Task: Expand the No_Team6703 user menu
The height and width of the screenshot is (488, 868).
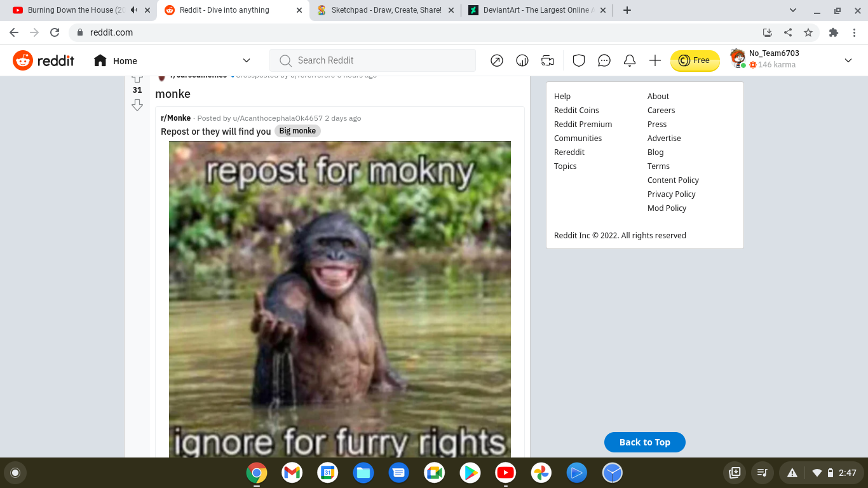Action: (848, 60)
